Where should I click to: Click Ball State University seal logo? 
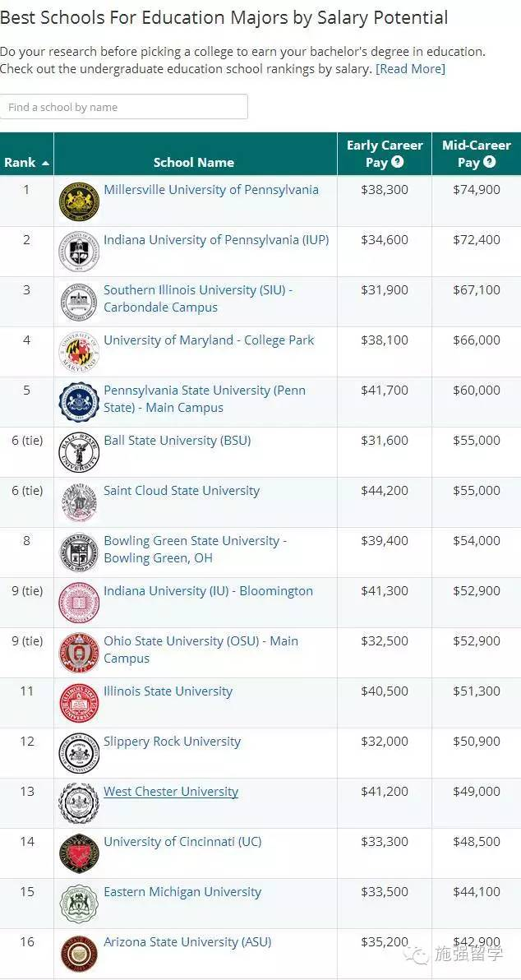pos(79,452)
